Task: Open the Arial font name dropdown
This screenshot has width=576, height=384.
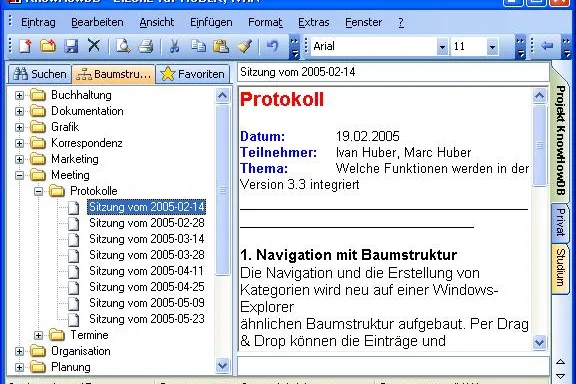Action: coord(442,47)
